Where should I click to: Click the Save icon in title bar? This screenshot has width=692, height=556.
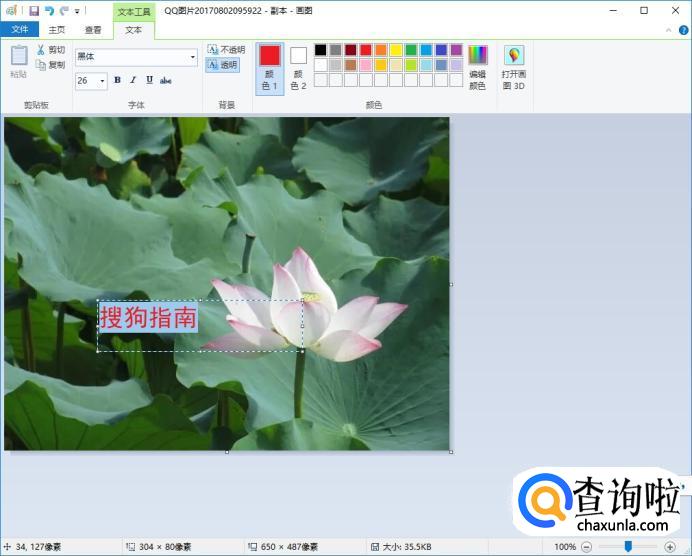[34, 10]
